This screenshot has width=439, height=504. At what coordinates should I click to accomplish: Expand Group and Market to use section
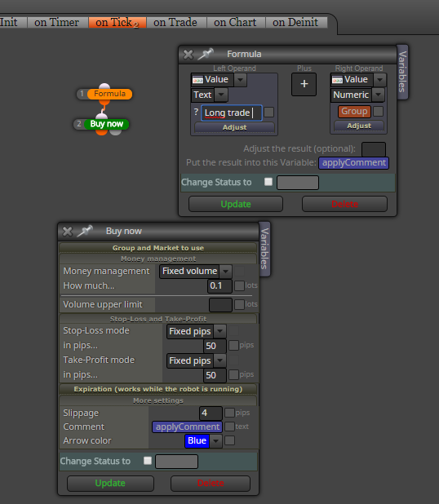click(158, 248)
